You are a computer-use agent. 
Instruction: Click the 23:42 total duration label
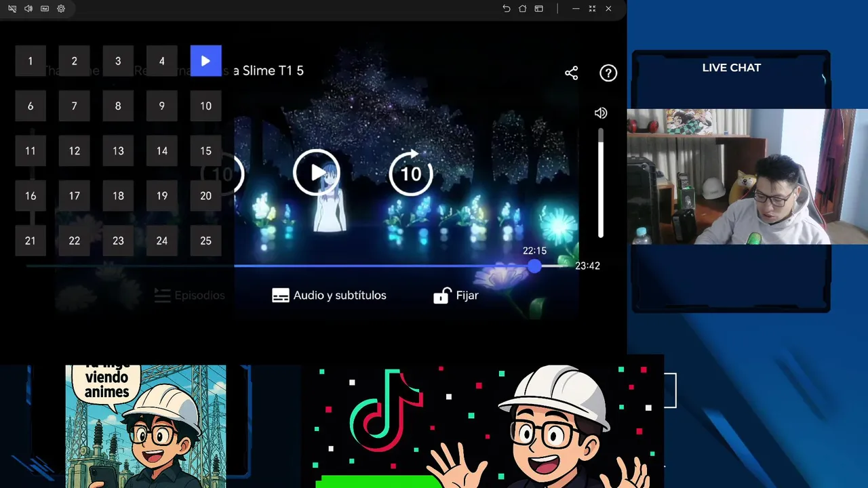(x=587, y=266)
